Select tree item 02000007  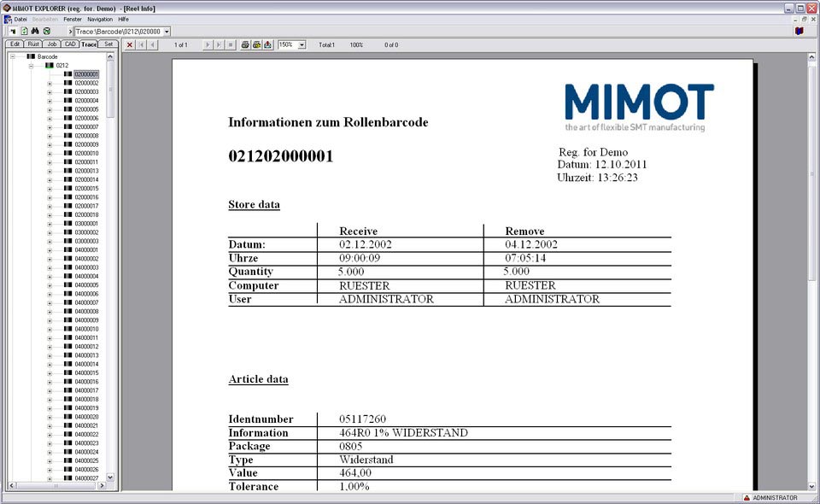(x=86, y=127)
